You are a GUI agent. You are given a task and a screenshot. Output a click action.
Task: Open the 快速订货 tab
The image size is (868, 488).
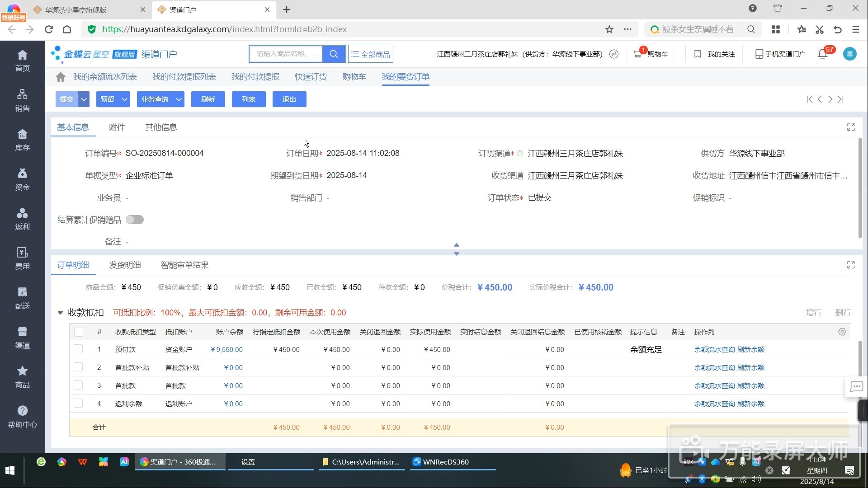click(x=311, y=77)
